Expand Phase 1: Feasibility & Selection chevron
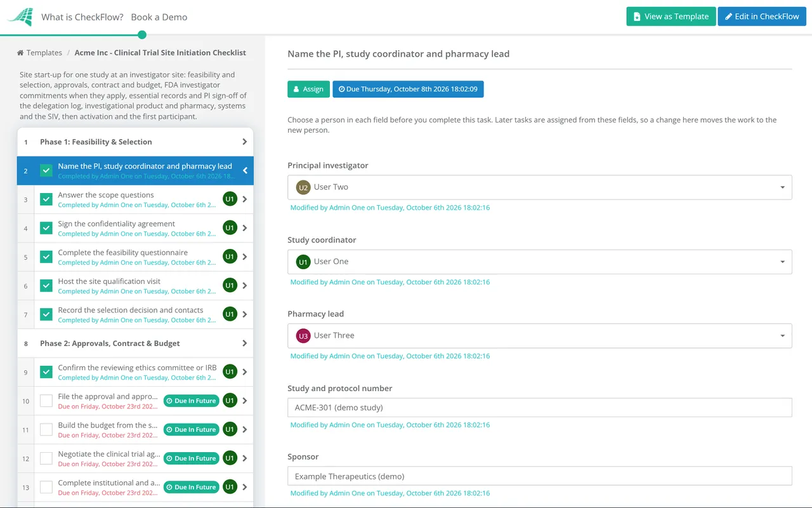The width and height of the screenshot is (812, 508). coord(245,142)
